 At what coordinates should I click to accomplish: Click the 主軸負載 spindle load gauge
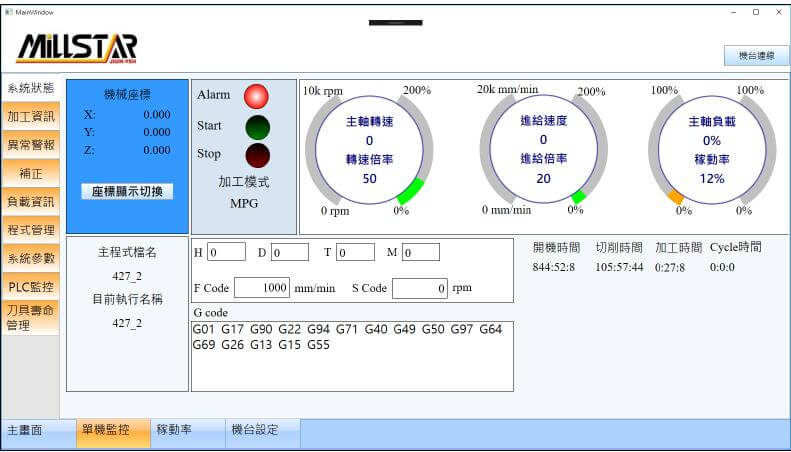pos(711,149)
